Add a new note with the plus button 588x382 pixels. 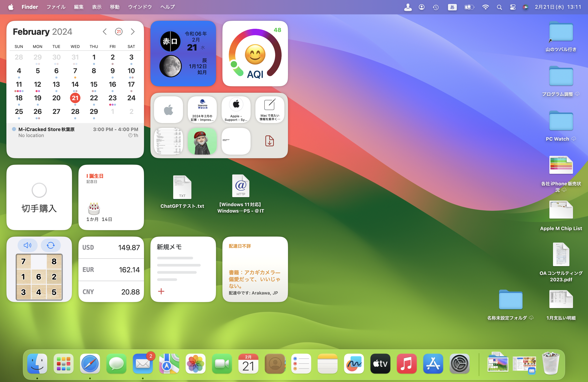point(161,291)
